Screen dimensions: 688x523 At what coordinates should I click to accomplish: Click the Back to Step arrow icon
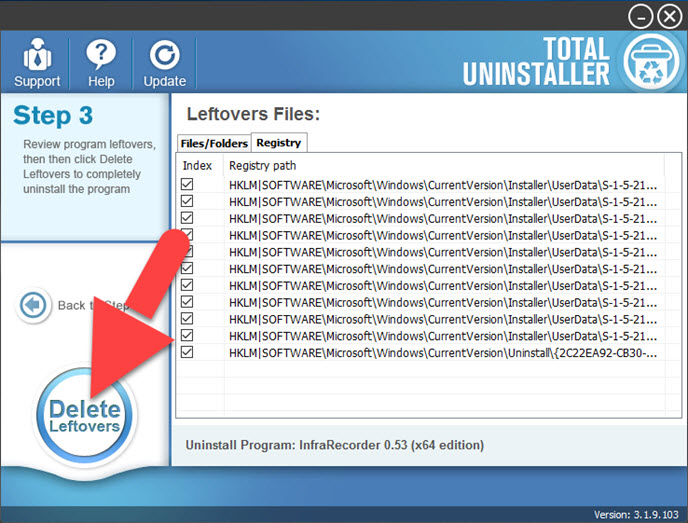pos(34,305)
